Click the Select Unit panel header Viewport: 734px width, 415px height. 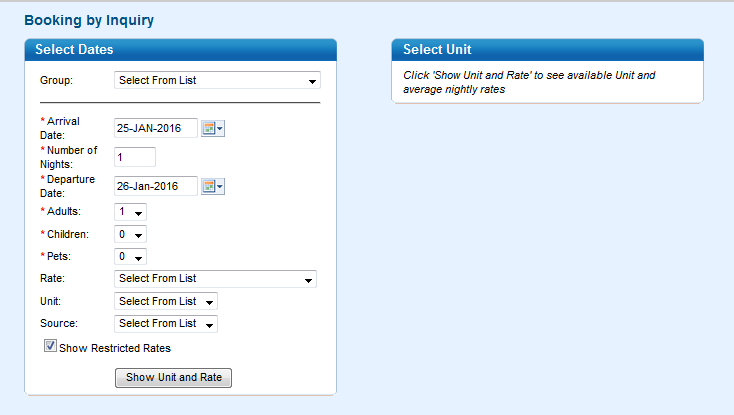pyautogui.click(x=547, y=50)
